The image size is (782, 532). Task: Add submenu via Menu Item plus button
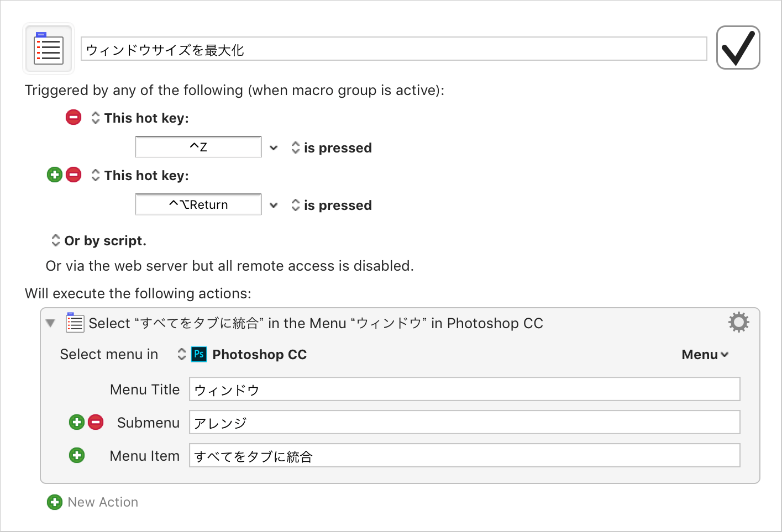coord(77,455)
